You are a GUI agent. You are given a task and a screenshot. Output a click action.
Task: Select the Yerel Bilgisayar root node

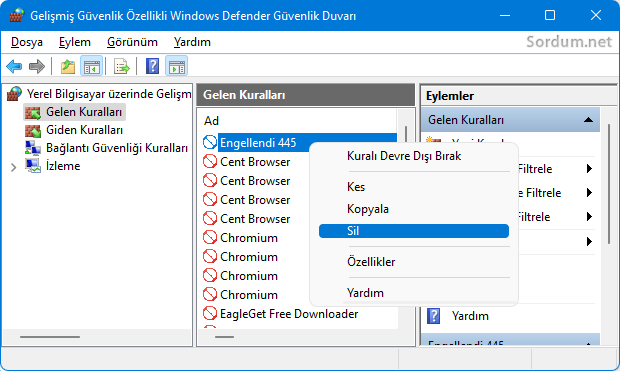tap(109, 94)
